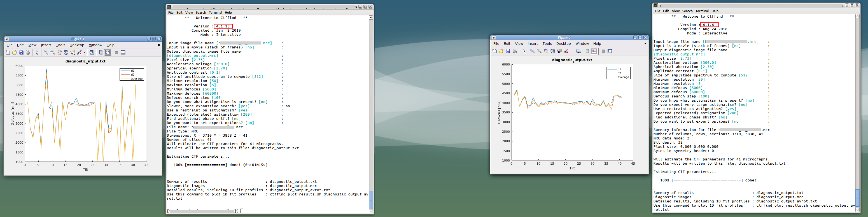Open Terminal menu in the Ctffind 4.1.13 window
The image size is (868, 217).
[215, 13]
